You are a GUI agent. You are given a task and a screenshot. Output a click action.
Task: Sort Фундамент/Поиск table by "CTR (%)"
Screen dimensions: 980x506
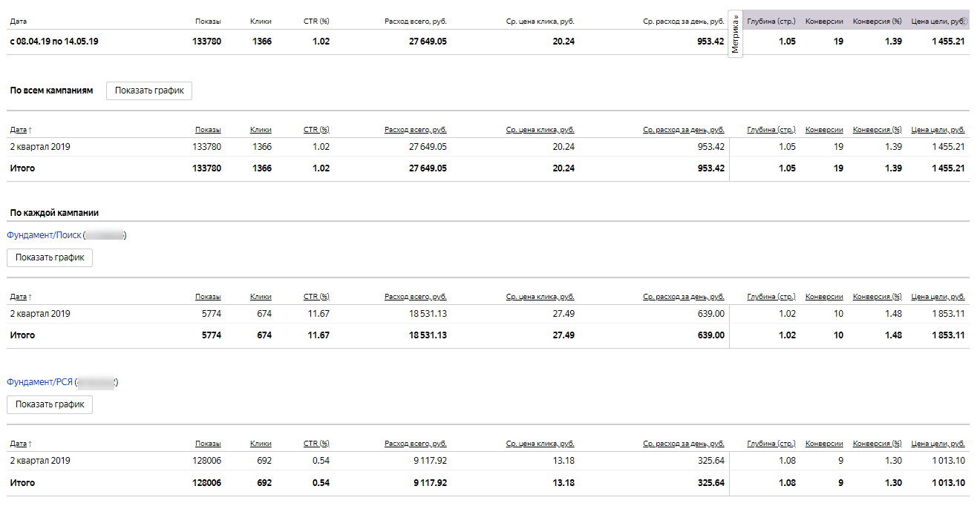pyautogui.click(x=316, y=297)
